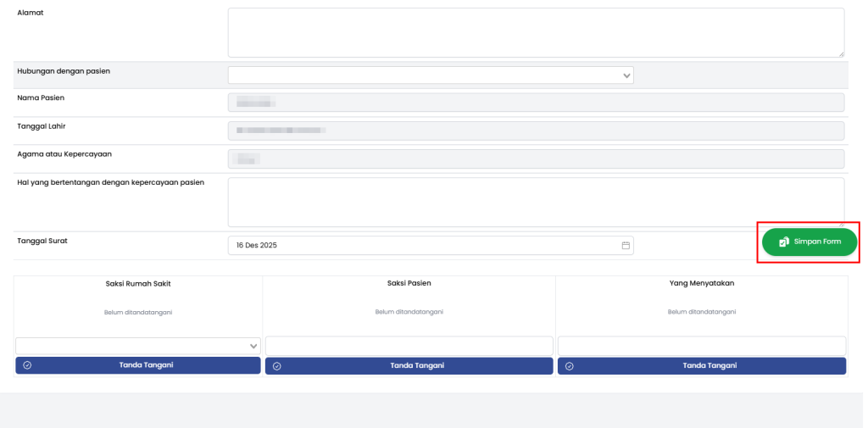Expand the Hubungan dengan pasien dropdown
868x428 pixels.
click(x=626, y=75)
